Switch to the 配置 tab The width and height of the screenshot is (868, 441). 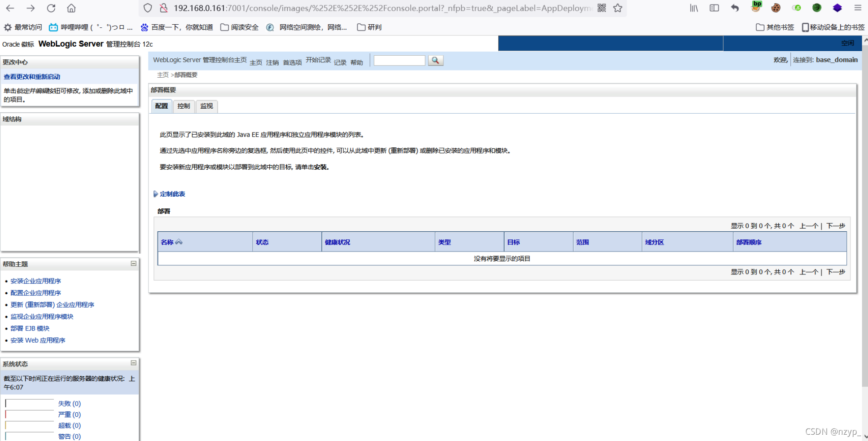tap(162, 106)
